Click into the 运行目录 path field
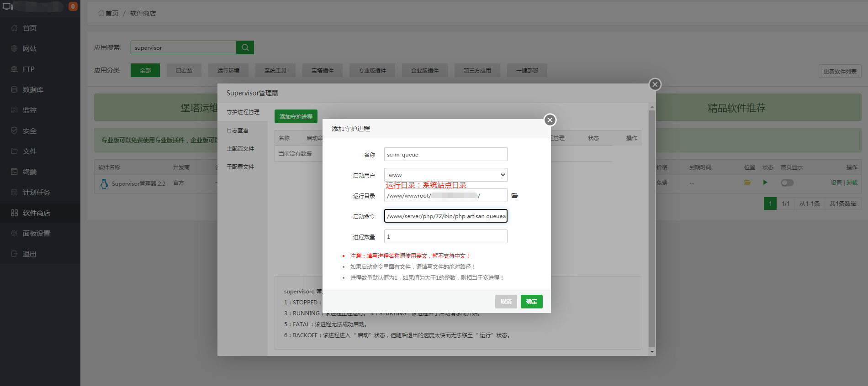The width and height of the screenshot is (868, 386). coord(446,195)
